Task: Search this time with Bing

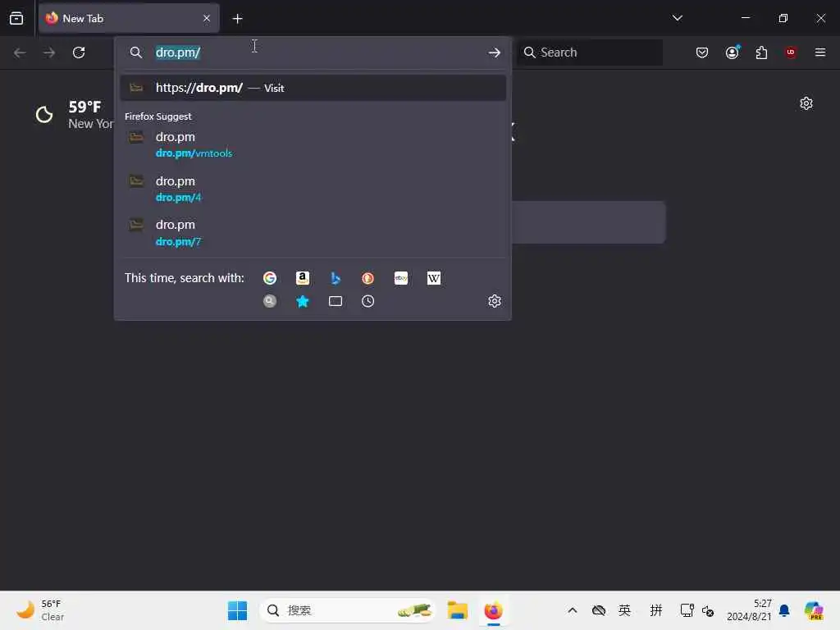Action: 336,278
